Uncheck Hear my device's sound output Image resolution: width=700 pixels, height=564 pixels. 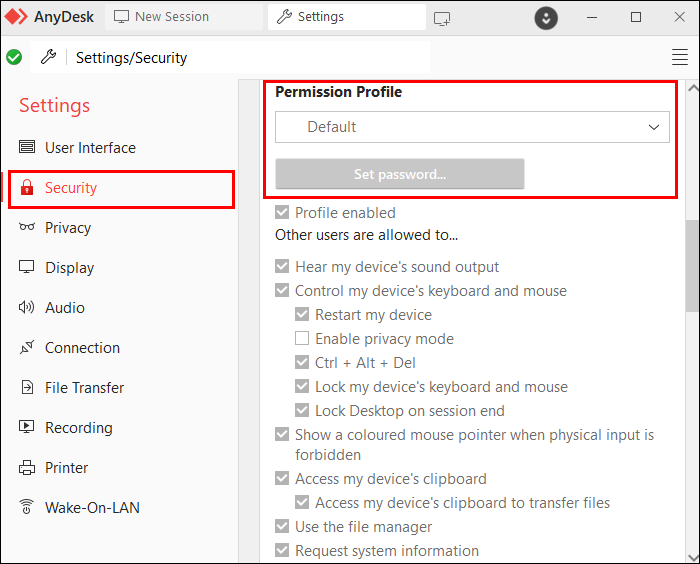point(282,267)
